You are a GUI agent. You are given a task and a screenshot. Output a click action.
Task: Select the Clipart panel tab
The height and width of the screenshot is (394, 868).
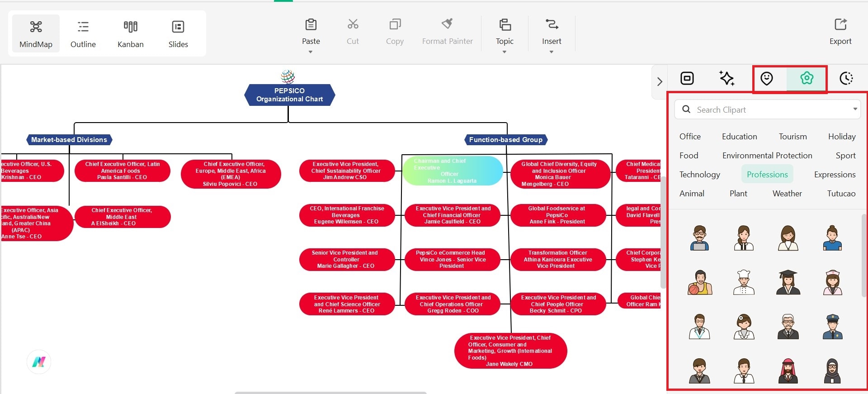pyautogui.click(x=807, y=79)
